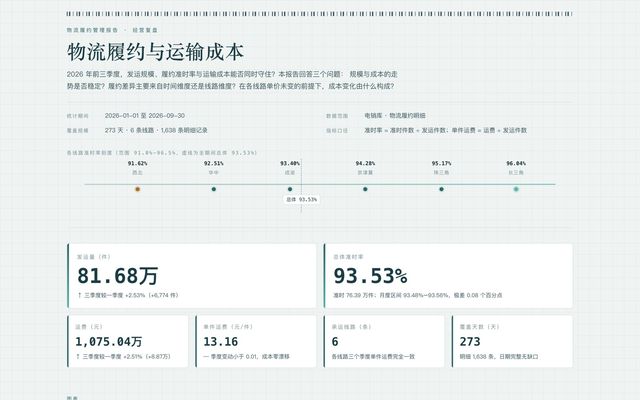The width and height of the screenshot is (640, 400).
Task: Click the metric definition text starting 准时率 =
Action: coord(445,131)
